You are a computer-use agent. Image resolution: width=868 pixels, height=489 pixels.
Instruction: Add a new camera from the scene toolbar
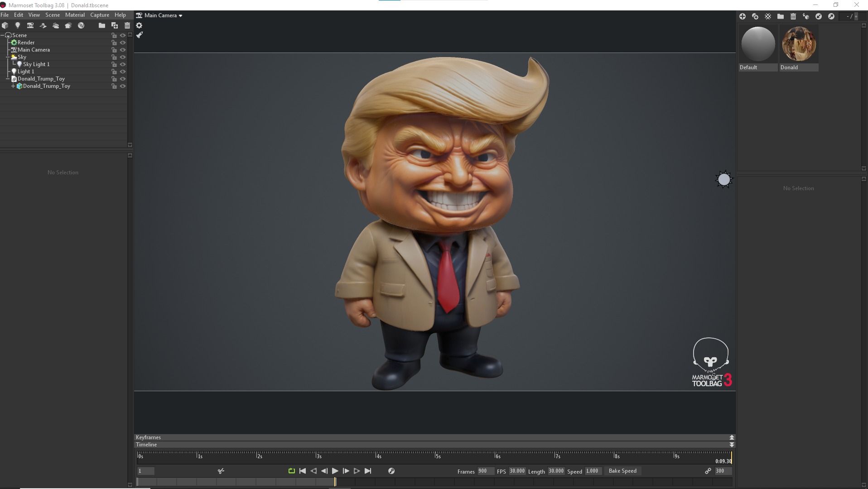[30, 25]
